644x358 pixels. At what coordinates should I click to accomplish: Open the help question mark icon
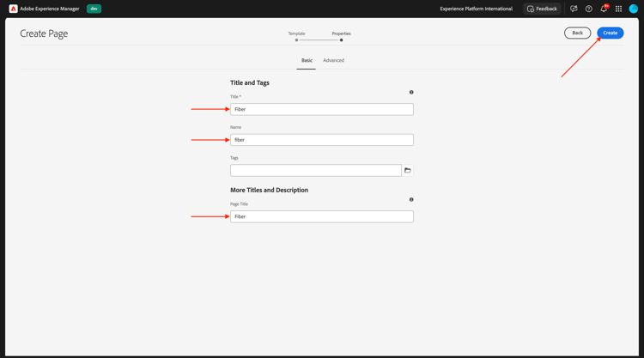[x=588, y=9]
